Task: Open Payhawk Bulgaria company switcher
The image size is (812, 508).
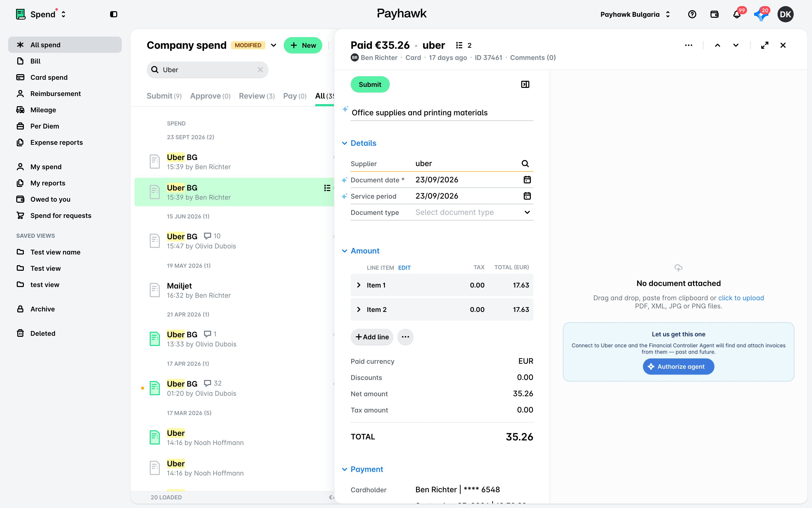Action: [635, 14]
